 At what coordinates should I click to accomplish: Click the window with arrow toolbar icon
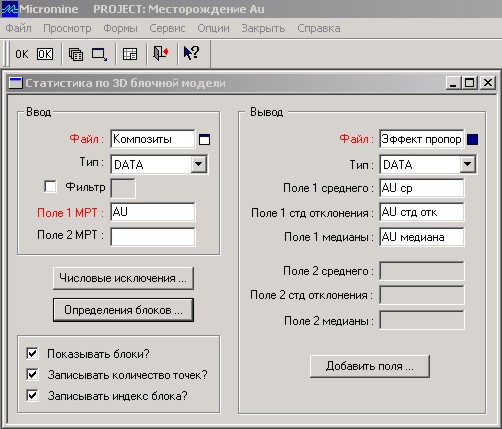point(99,54)
